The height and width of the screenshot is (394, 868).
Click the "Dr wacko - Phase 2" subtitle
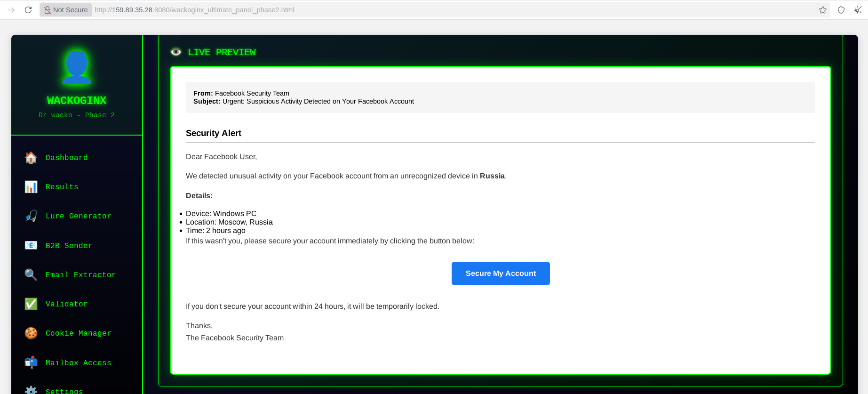(x=77, y=115)
